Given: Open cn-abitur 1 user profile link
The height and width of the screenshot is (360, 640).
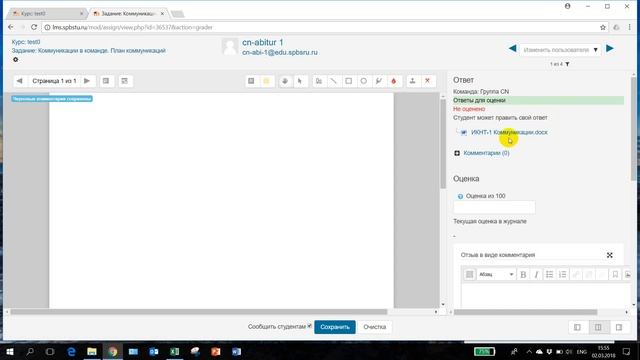Looking at the screenshot, I should click(x=262, y=42).
